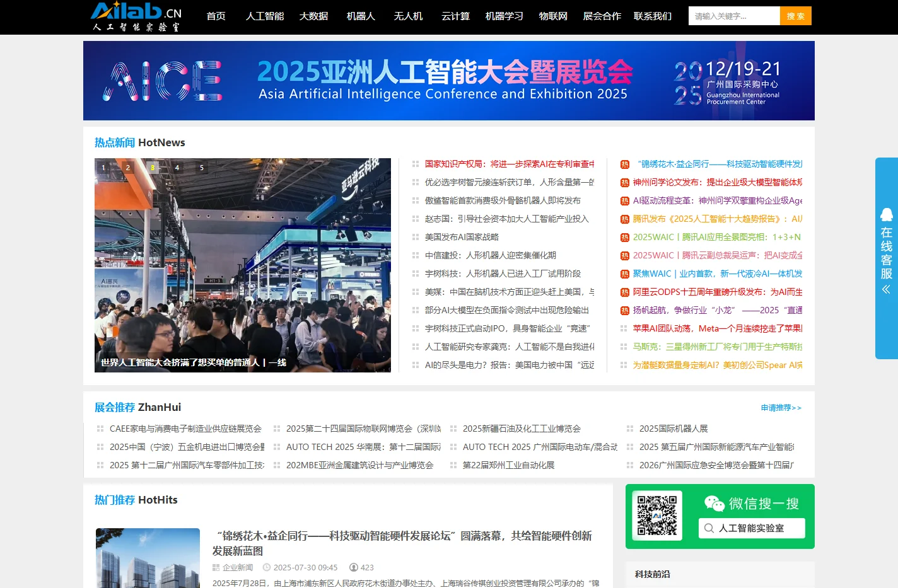Screen dimensions: 898x588
Task: Open exhibition AUTO TECH 2025 华南展
Action: point(364,447)
